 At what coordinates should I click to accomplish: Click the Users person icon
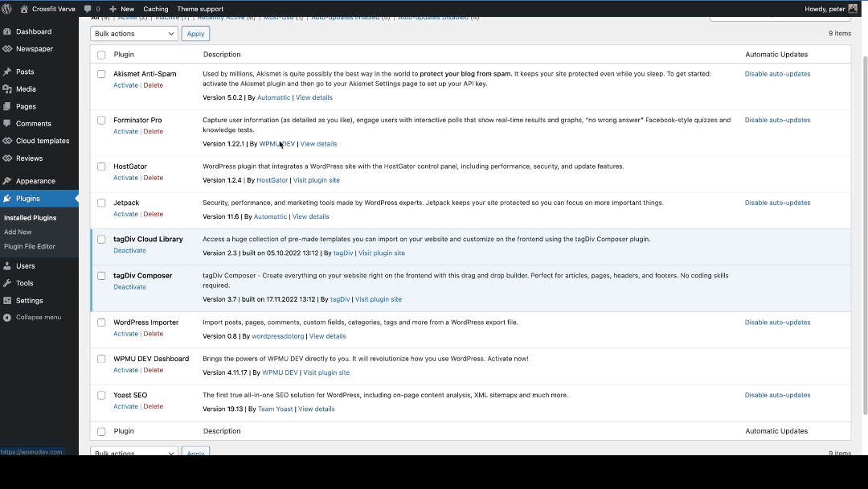pyautogui.click(x=7, y=266)
